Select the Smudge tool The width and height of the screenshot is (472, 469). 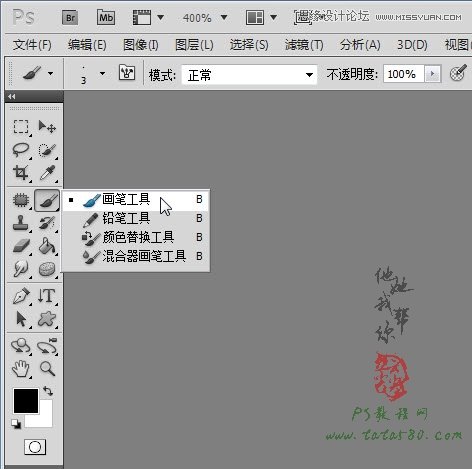pos(21,269)
